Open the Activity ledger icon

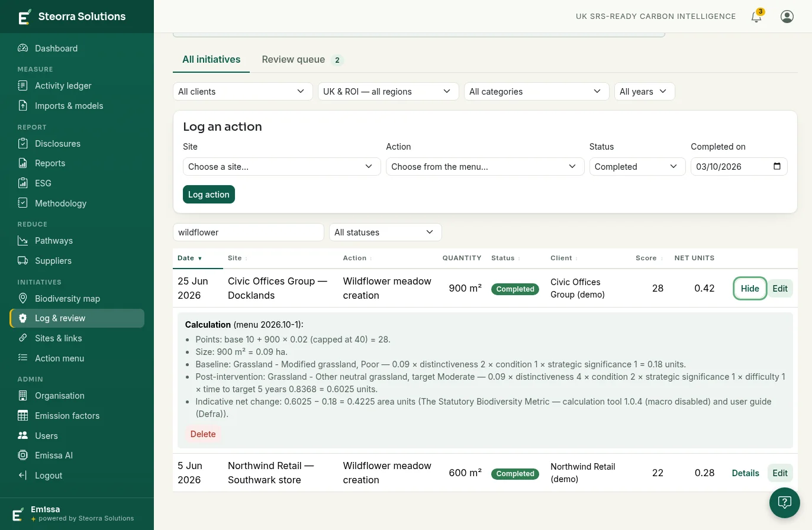23,86
